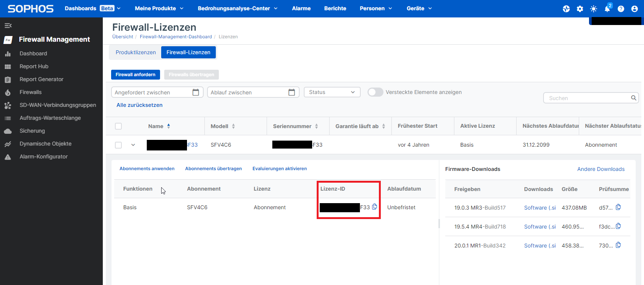
Task: Open the Status filter dropdown
Action: point(332,92)
